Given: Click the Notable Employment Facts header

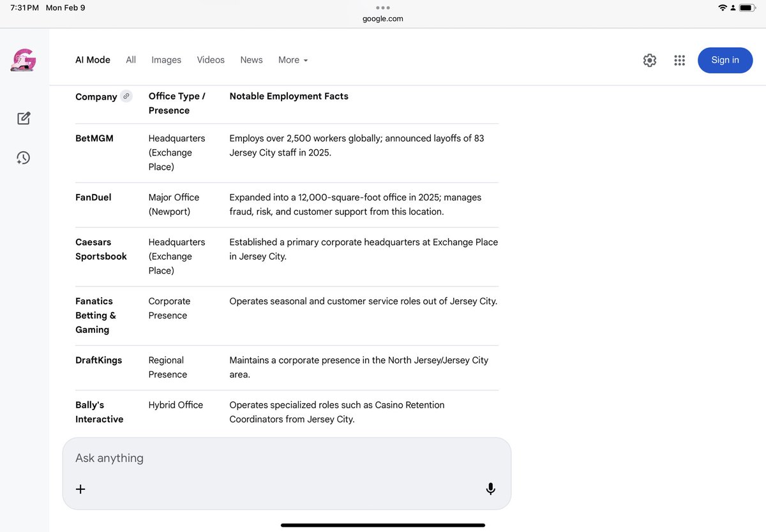Looking at the screenshot, I should (x=289, y=96).
